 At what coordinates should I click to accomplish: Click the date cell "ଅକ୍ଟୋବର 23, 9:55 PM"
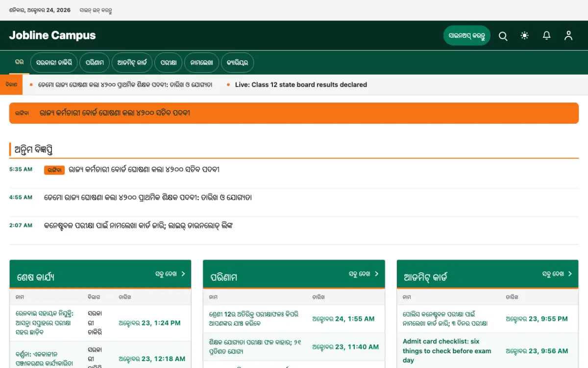click(x=537, y=319)
